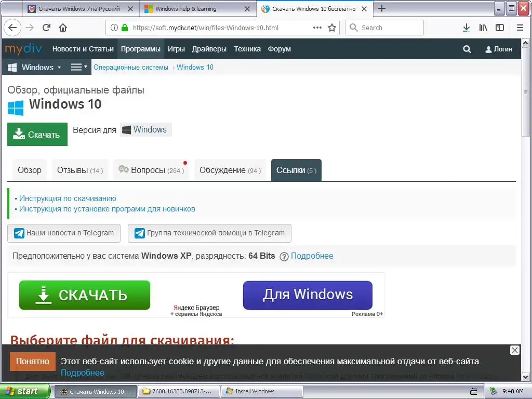Viewport: 532px width, 399px height.
Task: Open the Вопросы (264) tab
Action: (151, 170)
